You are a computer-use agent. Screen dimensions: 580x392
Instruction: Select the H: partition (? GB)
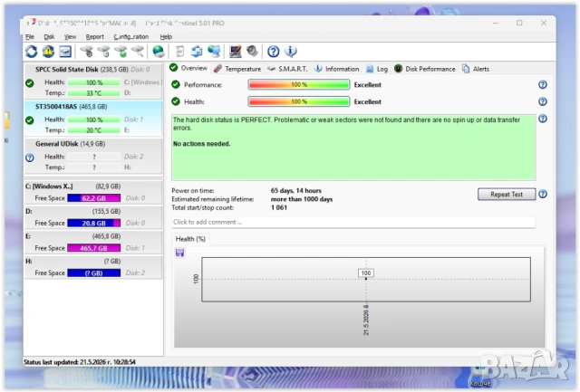point(93,267)
